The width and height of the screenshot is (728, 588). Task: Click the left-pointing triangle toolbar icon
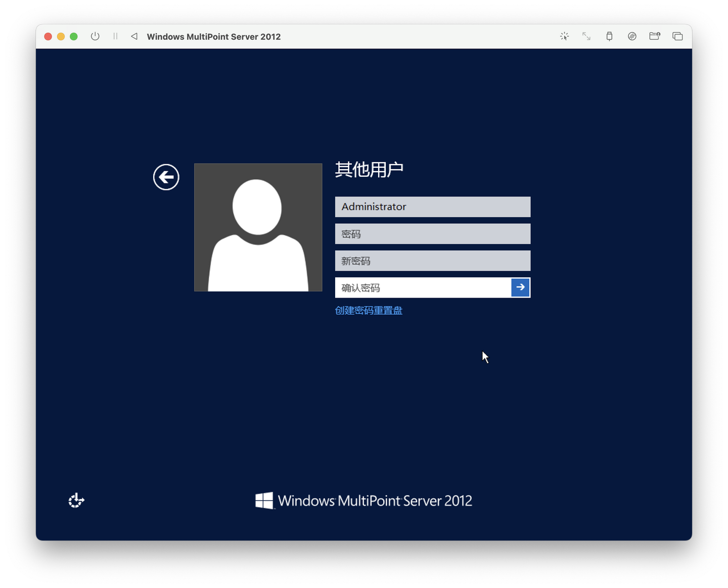pos(134,36)
